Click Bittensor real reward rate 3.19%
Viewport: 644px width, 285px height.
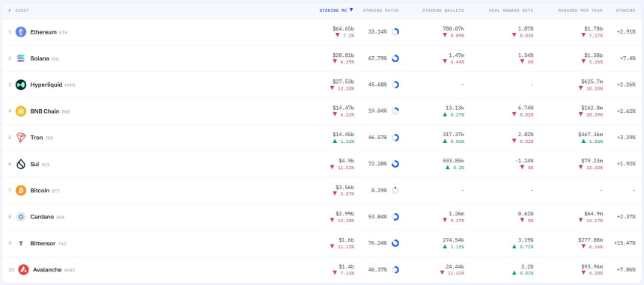pos(525,240)
